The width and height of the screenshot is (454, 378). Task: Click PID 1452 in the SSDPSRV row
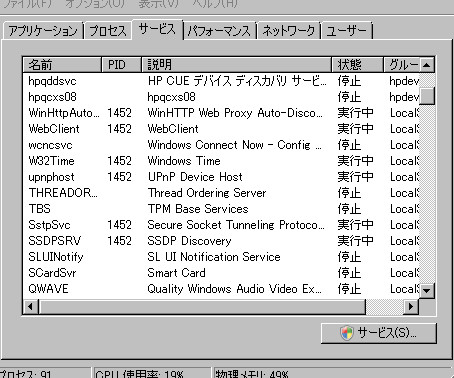pyautogui.click(x=119, y=241)
